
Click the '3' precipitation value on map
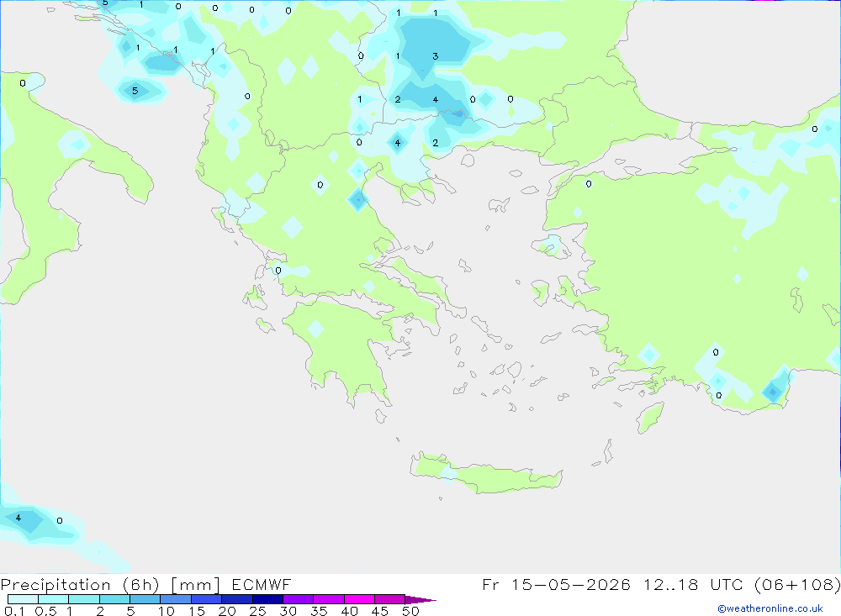click(x=435, y=56)
